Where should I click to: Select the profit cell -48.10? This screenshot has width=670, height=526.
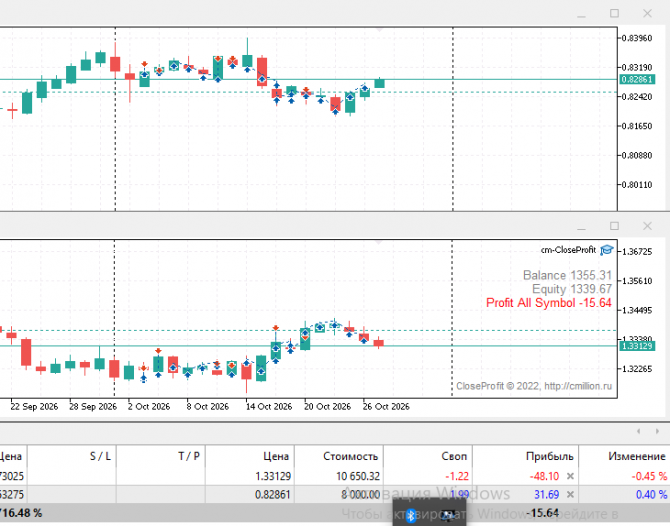(544, 476)
